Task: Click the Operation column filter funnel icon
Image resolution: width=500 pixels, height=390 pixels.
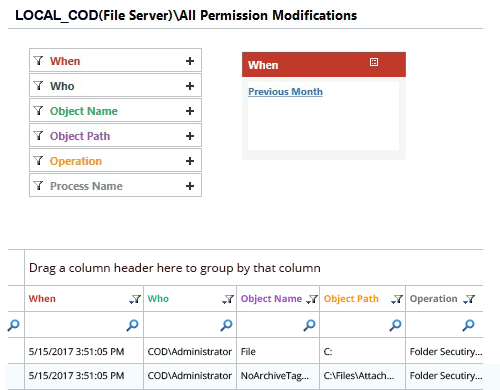Action: 469,299
